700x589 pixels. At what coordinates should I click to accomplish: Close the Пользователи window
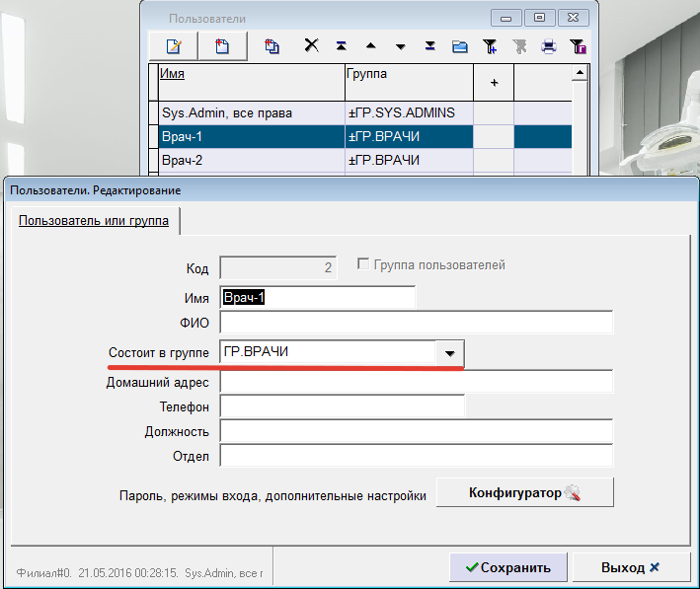point(573,18)
